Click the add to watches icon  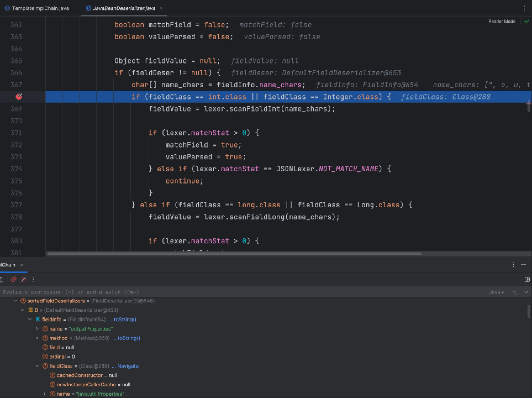point(515,292)
